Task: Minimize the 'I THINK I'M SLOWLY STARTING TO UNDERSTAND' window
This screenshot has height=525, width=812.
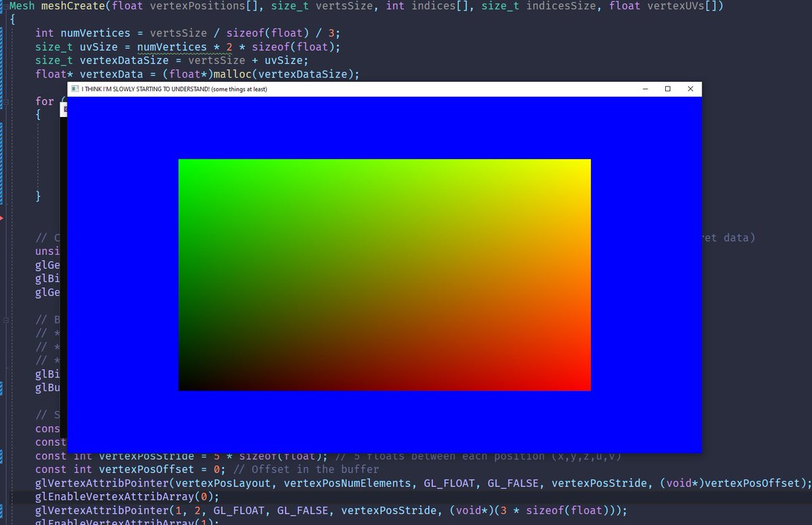Action: coord(646,89)
